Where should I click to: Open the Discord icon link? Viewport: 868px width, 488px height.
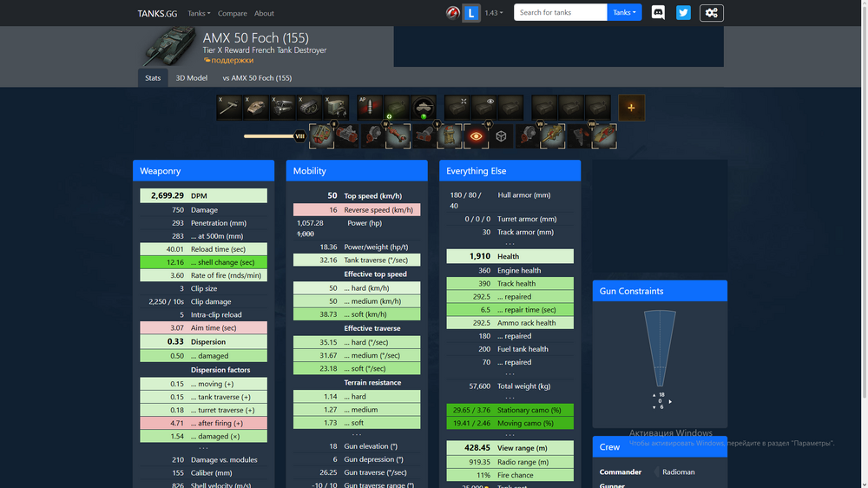pyautogui.click(x=658, y=12)
